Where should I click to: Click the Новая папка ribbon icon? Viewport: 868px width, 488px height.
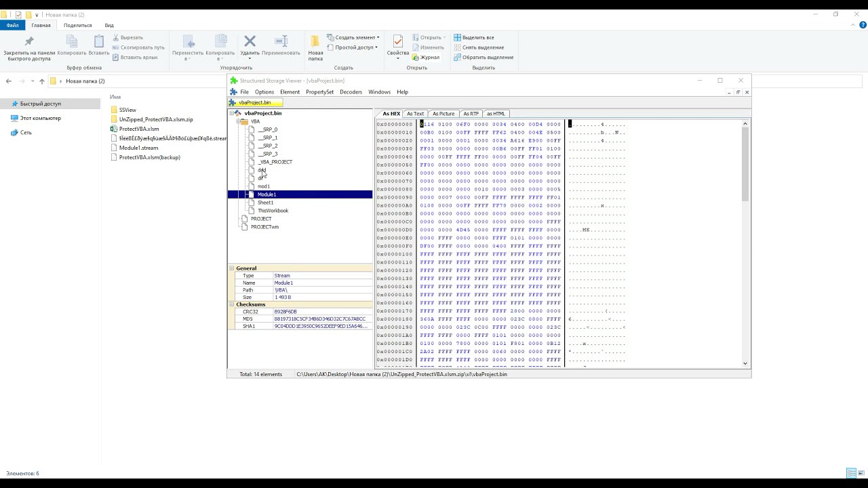(315, 42)
